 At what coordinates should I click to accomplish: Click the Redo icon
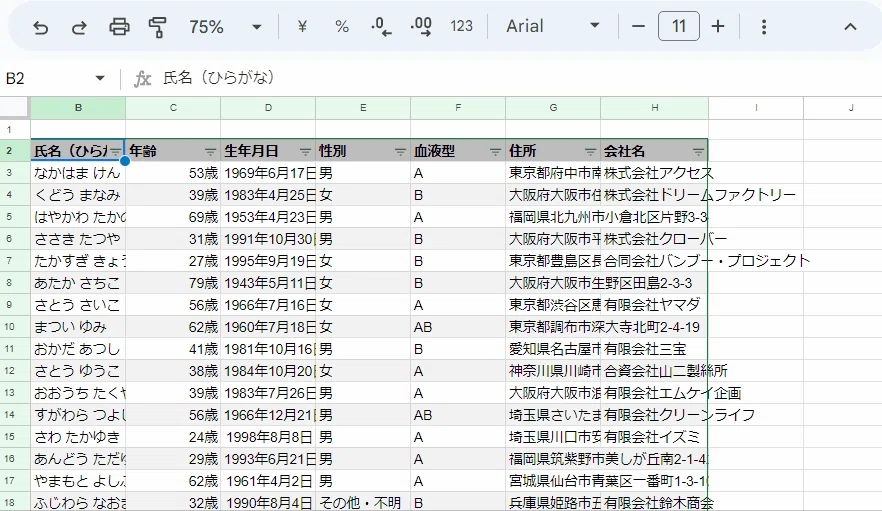[x=79, y=27]
